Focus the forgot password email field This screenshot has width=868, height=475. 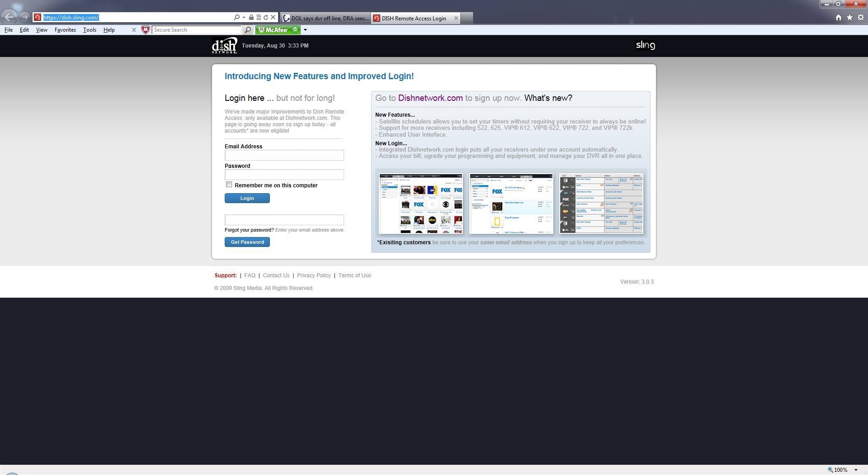tap(284, 220)
